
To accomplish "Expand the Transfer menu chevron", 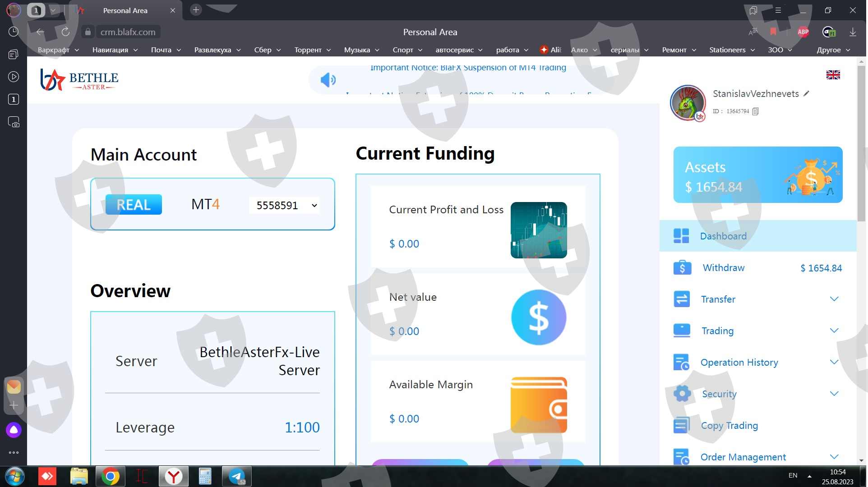I will tap(834, 299).
